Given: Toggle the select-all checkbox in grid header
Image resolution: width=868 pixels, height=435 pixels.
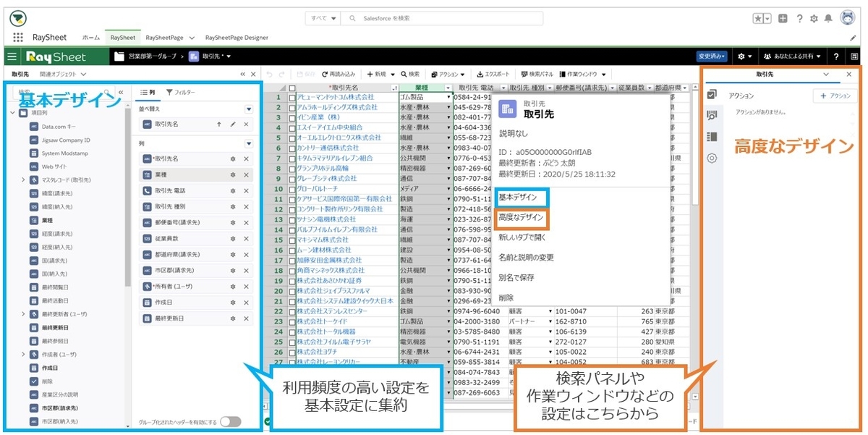Looking at the screenshot, I should pyautogui.click(x=292, y=88).
